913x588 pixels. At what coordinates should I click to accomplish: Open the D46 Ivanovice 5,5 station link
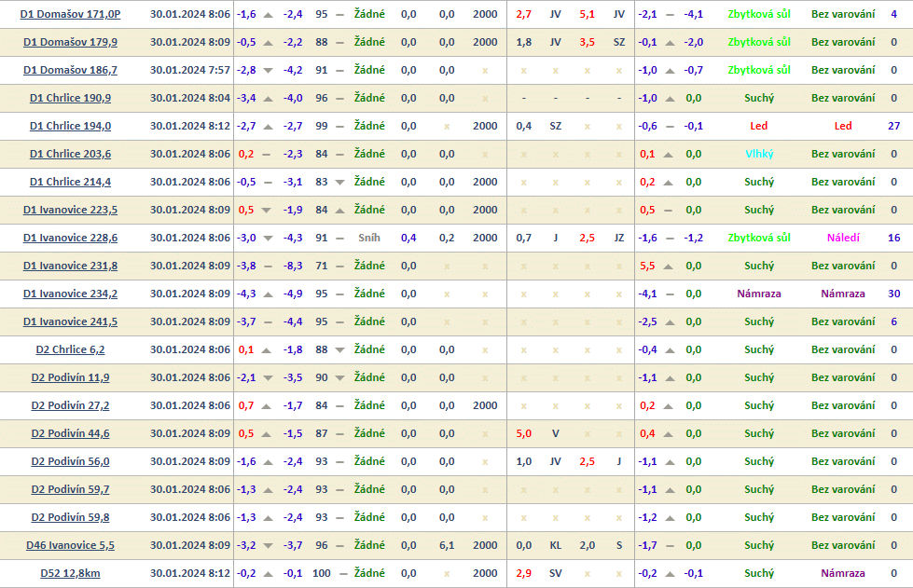pos(70,546)
